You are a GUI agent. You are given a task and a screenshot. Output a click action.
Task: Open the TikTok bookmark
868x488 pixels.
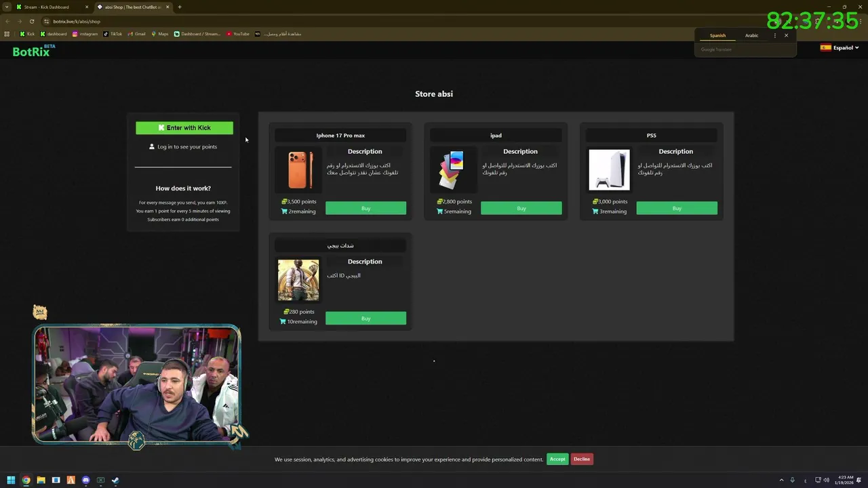(x=113, y=34)
